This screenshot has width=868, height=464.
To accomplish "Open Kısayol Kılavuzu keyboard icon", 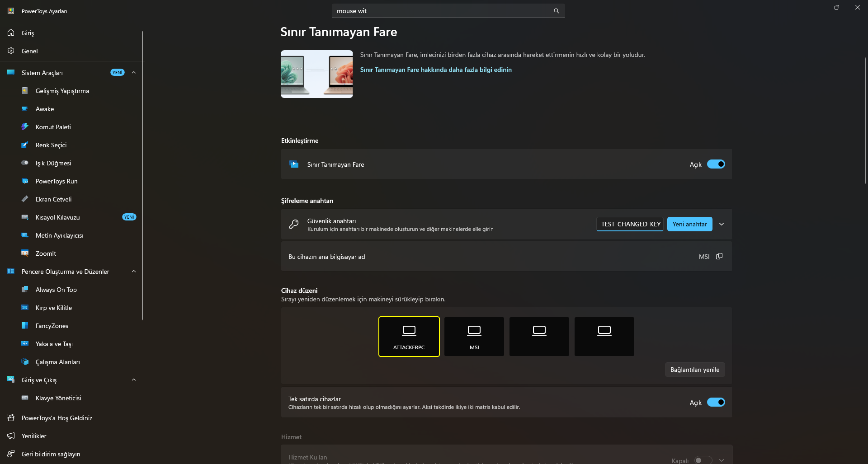I will coord(25,217).
